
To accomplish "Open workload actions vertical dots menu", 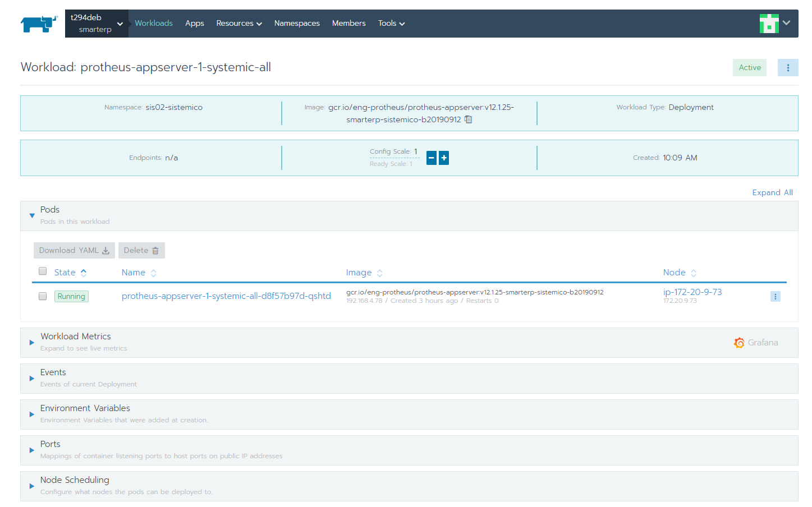I will 788,67.
